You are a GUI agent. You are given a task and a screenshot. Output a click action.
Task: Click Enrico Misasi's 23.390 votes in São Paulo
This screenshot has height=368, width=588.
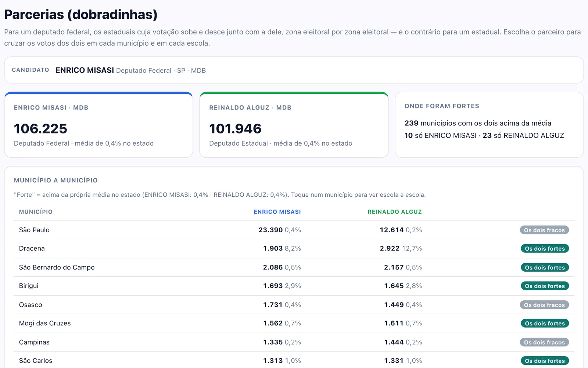click(270, 230)
